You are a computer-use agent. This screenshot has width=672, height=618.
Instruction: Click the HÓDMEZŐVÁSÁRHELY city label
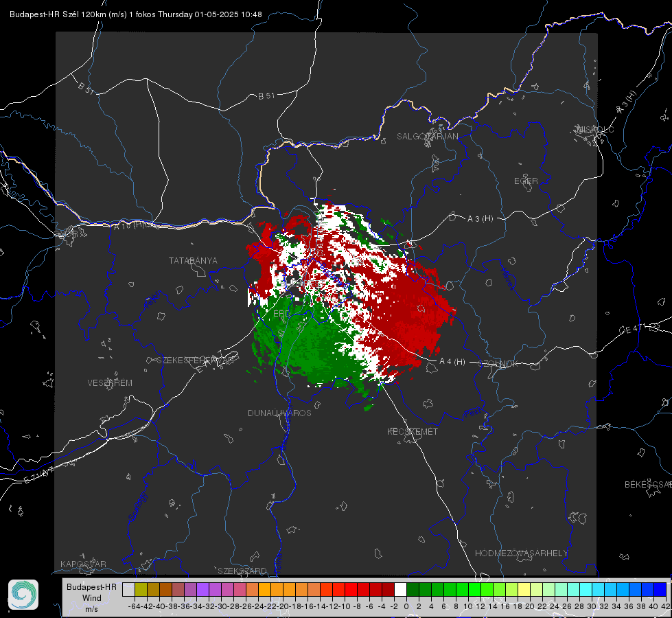click(x=521, y=553)
